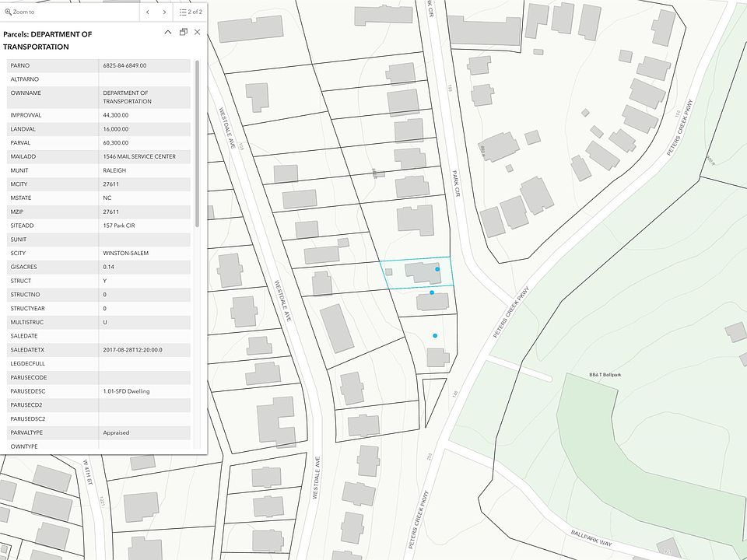Close the Parcels popup

coord(197,32)
